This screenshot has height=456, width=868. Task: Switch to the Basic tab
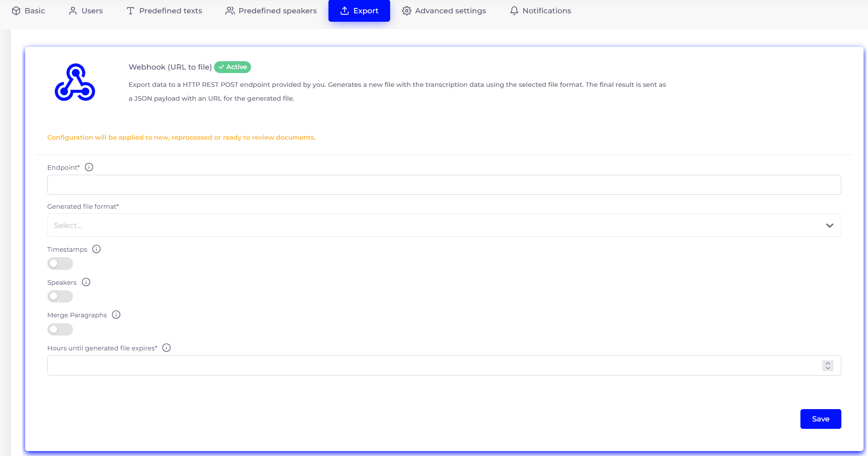tap(29, 11)
